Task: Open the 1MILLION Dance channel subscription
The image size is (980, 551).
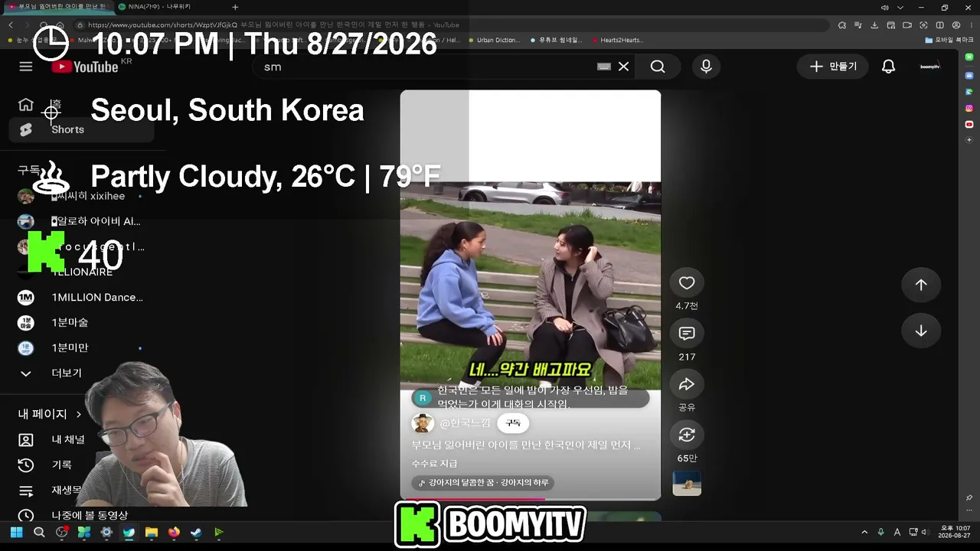Action: coord(82,297)
